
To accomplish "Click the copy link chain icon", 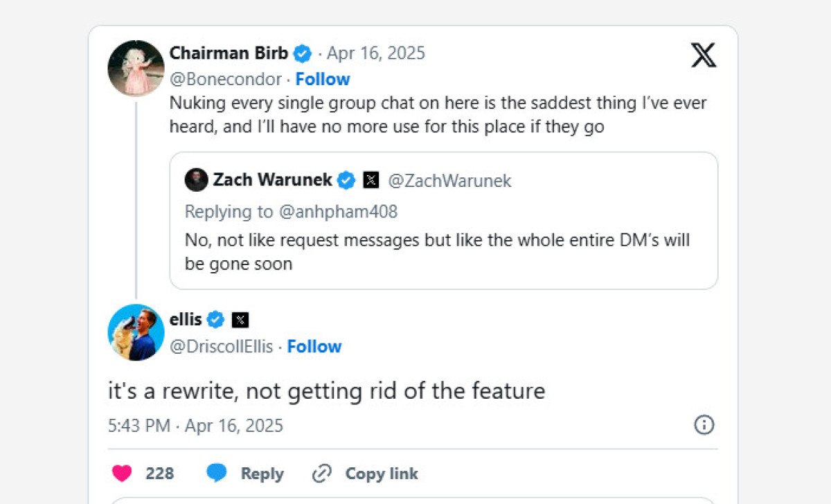I will click(x=322, y=474).
